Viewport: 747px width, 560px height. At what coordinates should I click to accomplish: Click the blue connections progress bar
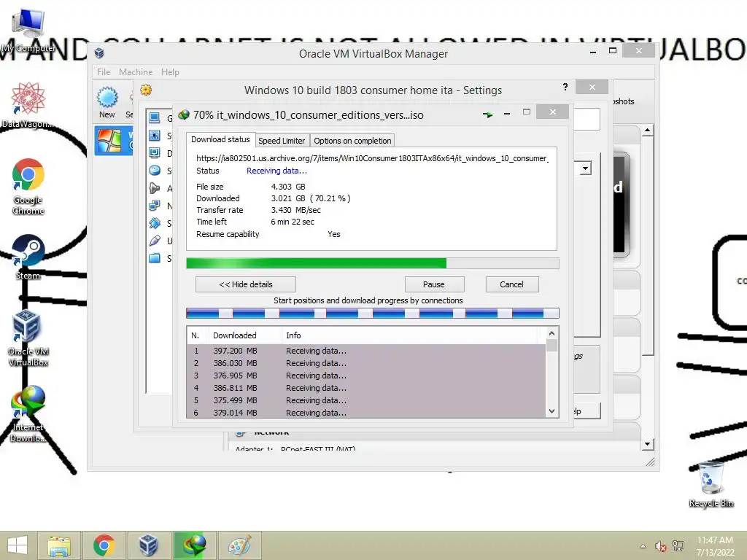pyautogui.click(x=373, y=314)
